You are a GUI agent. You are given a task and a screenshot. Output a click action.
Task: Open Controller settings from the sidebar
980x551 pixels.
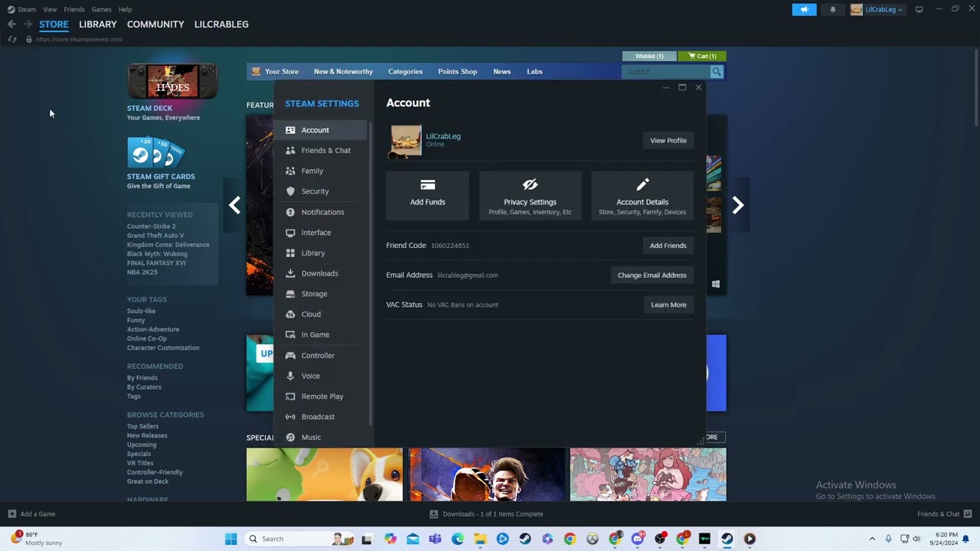[x=318, y=355]
